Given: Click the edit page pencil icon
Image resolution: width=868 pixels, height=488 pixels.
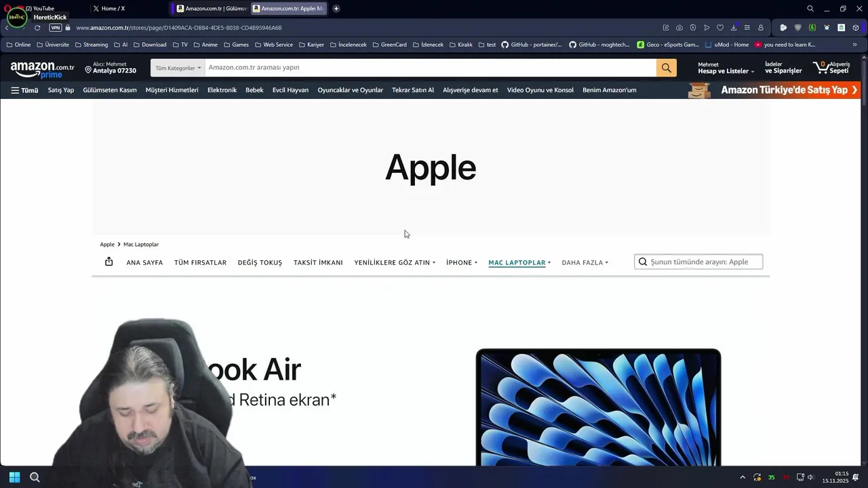Looking at the screenshot, I should [666, 28].
